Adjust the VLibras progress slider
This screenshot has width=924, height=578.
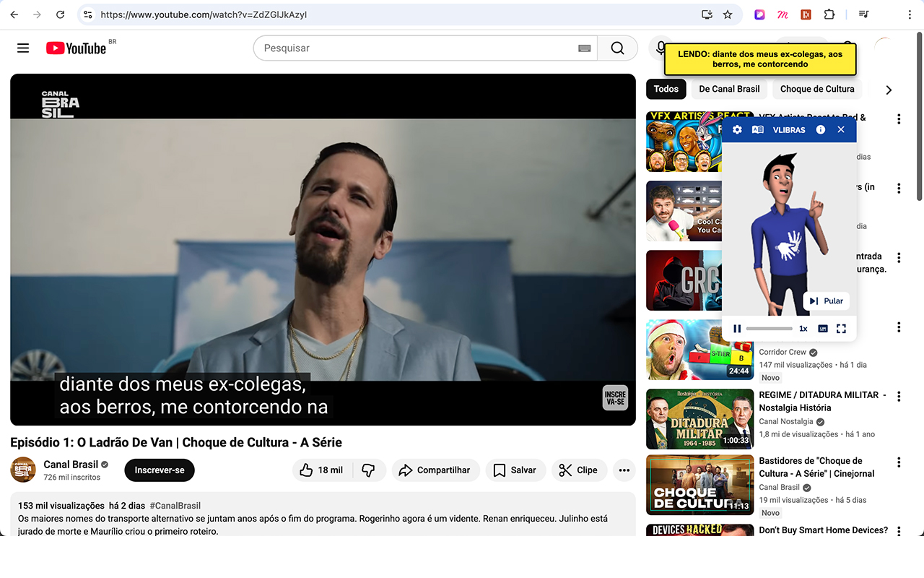click(x=770, y=329)
